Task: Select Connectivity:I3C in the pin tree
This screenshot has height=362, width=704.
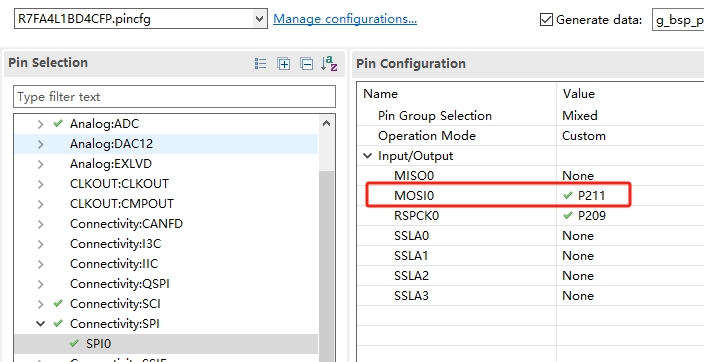Action: click(x=115, y=244)
